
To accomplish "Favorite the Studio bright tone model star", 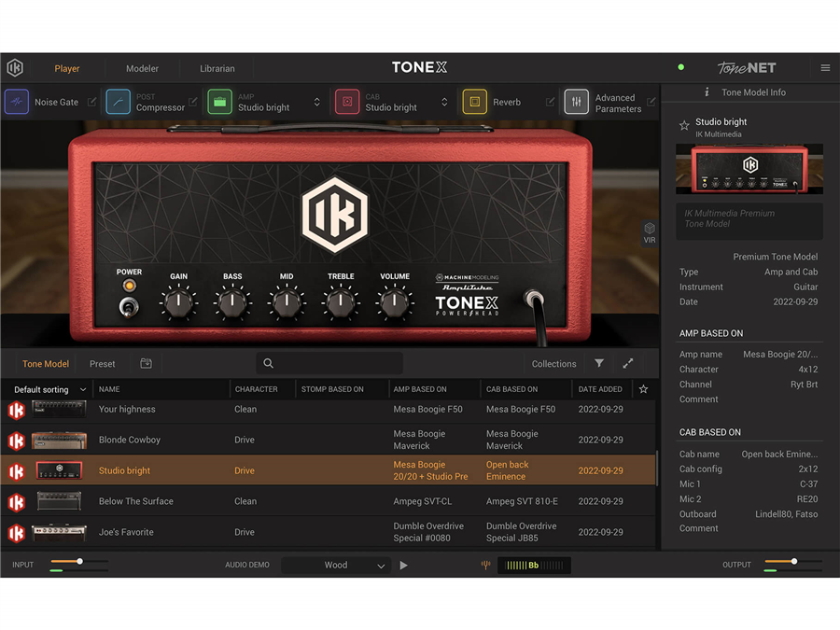I will 684,125.
